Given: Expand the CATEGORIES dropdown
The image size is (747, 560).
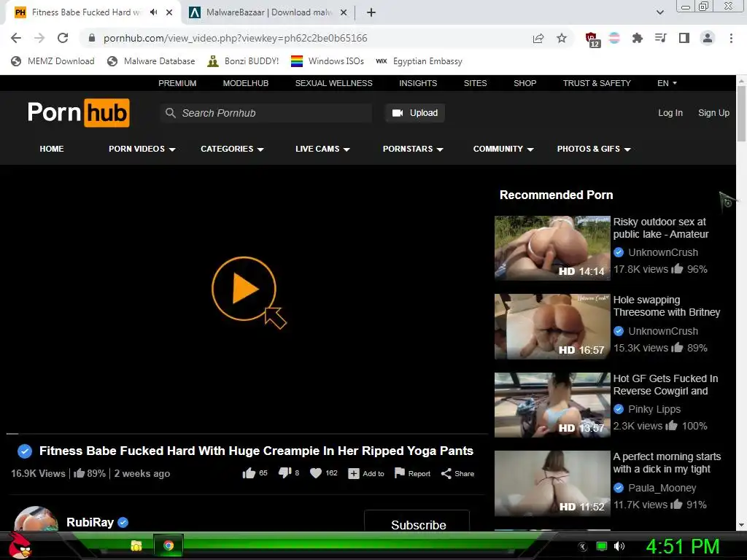Looking at the screenshot, I should [x=232, y=149].
